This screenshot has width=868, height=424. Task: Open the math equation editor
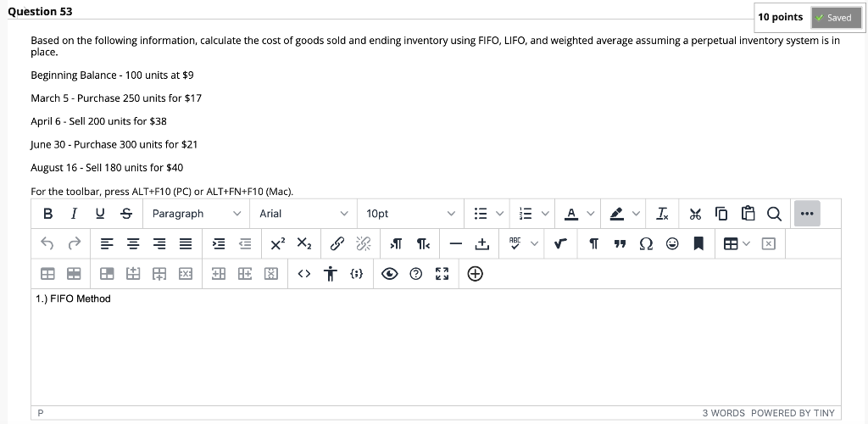click(560, 243)
